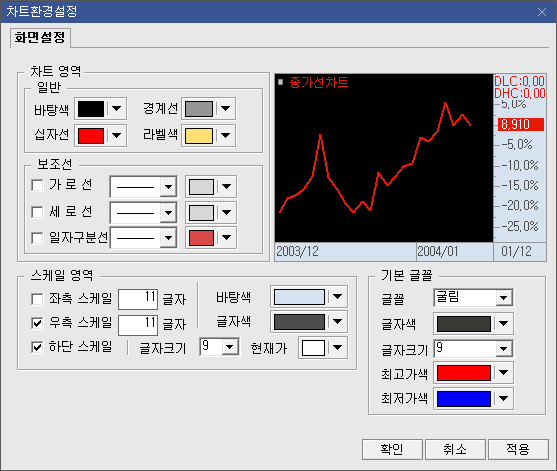Viewport: 557px width, 471px height.
Task: Click the 최저가색 blue color swatch
Action: pyautogui.click(x=464, y=399)
